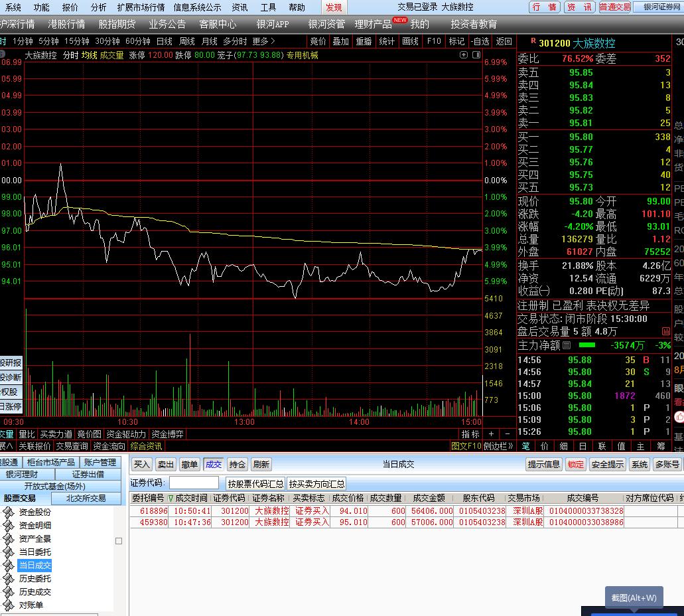The image size is (684, 616).
Task: Select the 5分钟 chart period
Action: coord(48,41)
